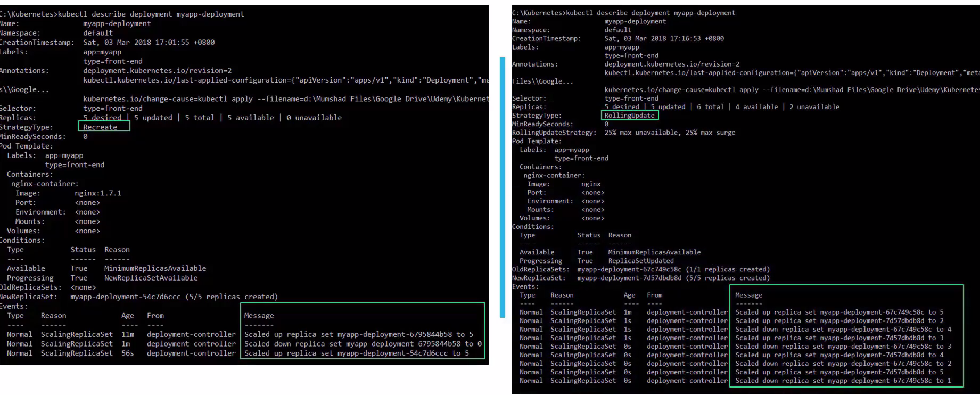
Task: Click the last event message scaling 67c749c58c to 1
Action: (842, 381)
